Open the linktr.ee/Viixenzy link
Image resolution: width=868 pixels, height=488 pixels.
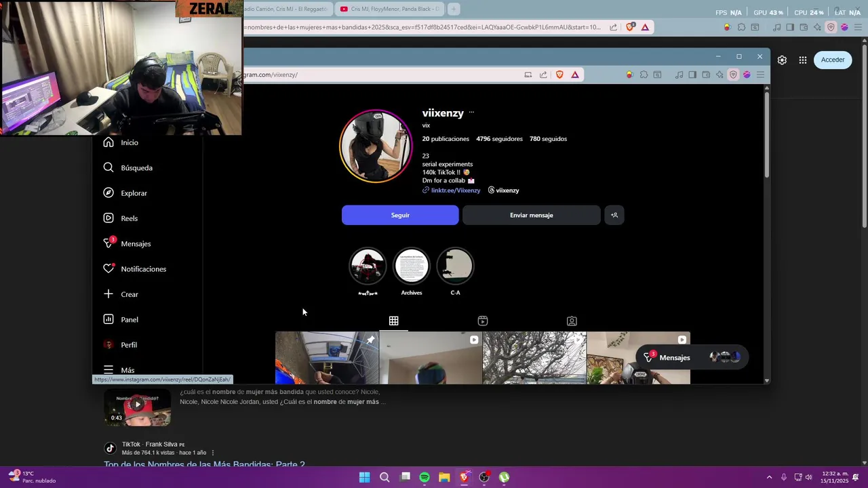pyautogui.click(x=452, y=190)
